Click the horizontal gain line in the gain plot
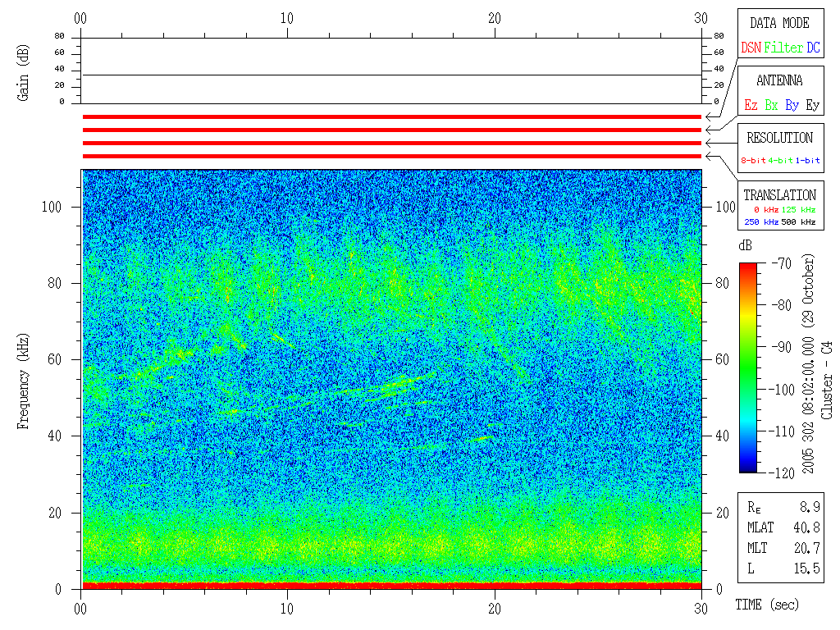Viewport: 840px width, 630px height. pos(391,75)
